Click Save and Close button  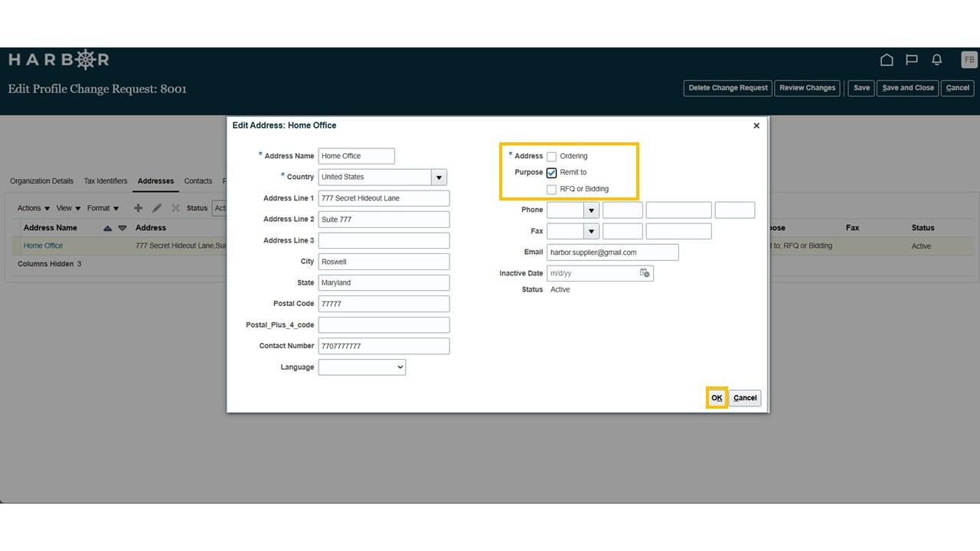coord(908,88)
